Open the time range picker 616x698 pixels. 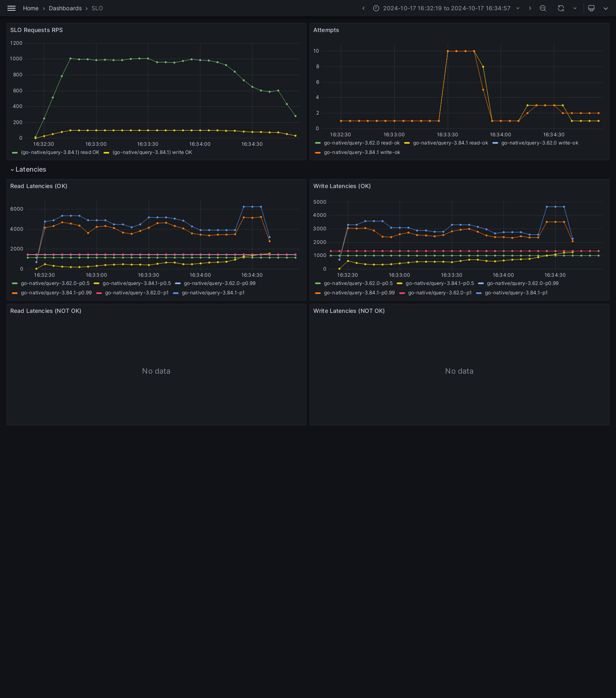[x=446, y=8]
